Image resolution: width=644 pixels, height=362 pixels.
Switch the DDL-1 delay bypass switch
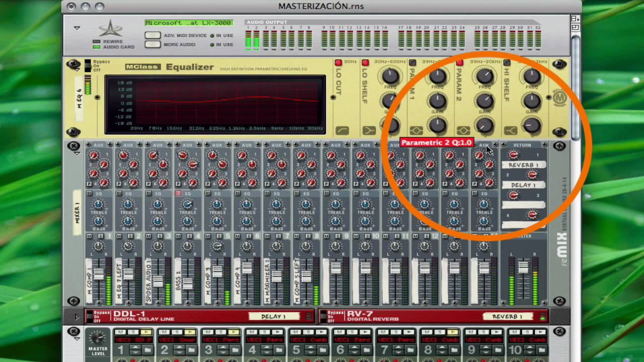(x=89, y=317)
